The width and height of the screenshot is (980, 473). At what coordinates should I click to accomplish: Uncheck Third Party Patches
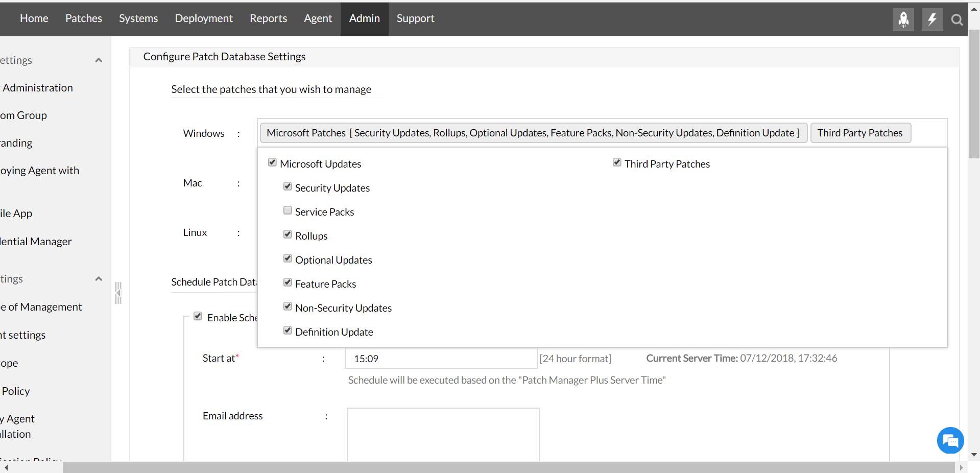(x=616, y=162)
